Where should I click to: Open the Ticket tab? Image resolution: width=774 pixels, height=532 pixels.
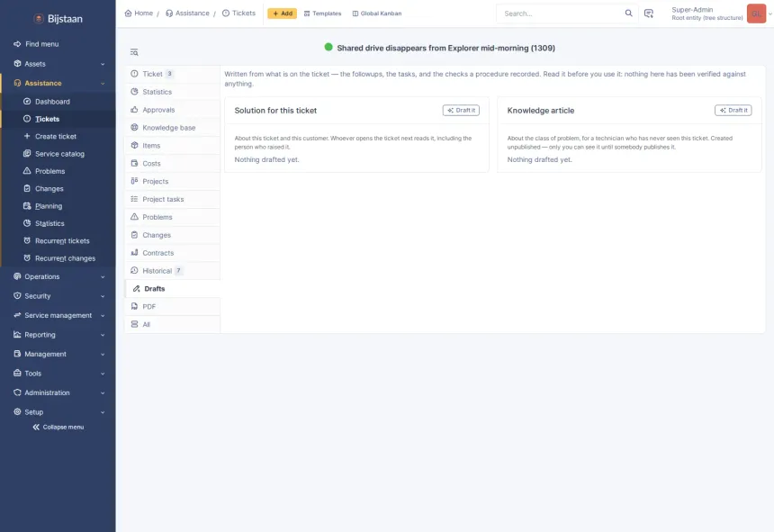(x=172, y=74)
